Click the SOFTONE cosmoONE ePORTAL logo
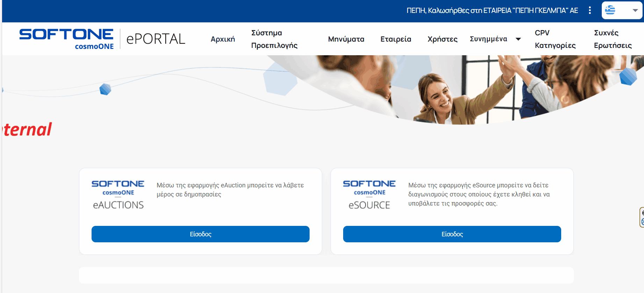The image size is (644, 293). coord(102,39)
